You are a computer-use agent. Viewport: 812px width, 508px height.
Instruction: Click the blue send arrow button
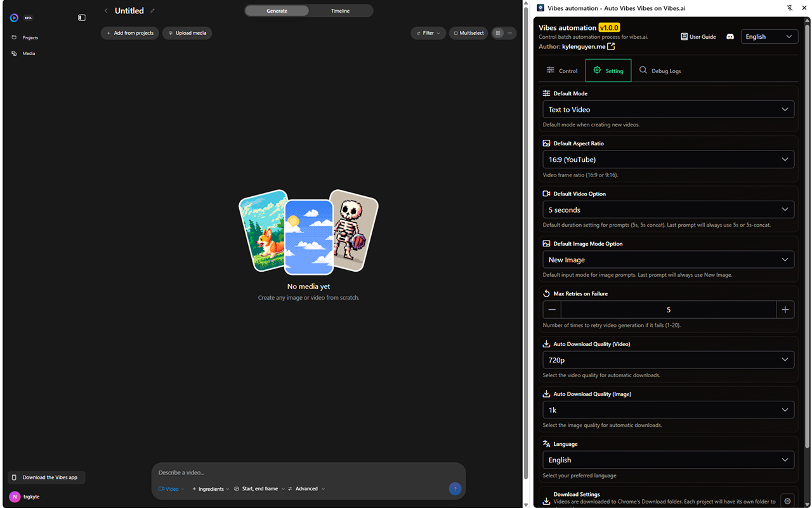pyautogui.click(x=455, y=488)
